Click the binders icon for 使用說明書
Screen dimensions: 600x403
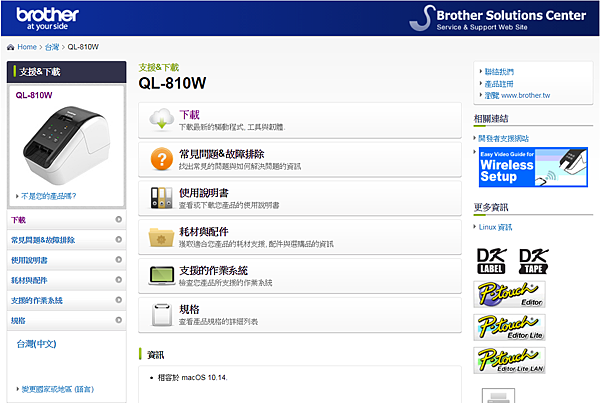(x=161, y=197)
